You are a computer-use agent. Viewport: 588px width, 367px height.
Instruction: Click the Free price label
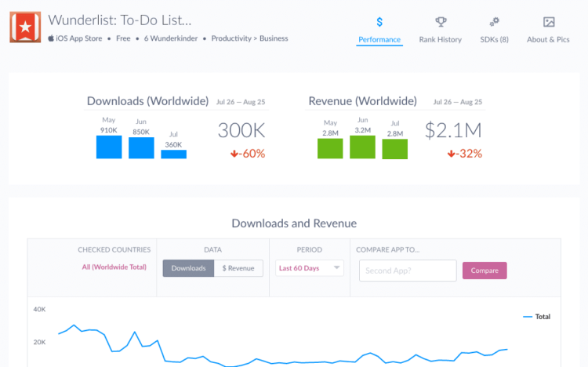pos(123,38)
